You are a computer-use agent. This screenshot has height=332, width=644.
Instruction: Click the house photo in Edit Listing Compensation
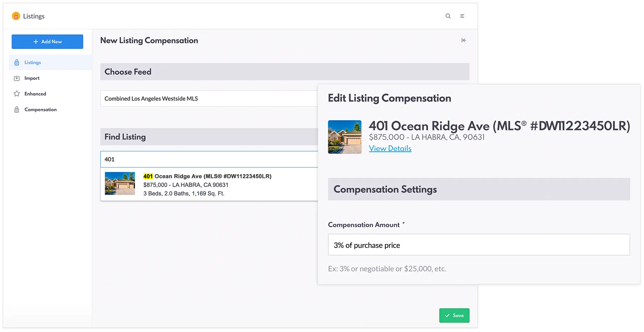pyautogui.click(x=345, y=137)
